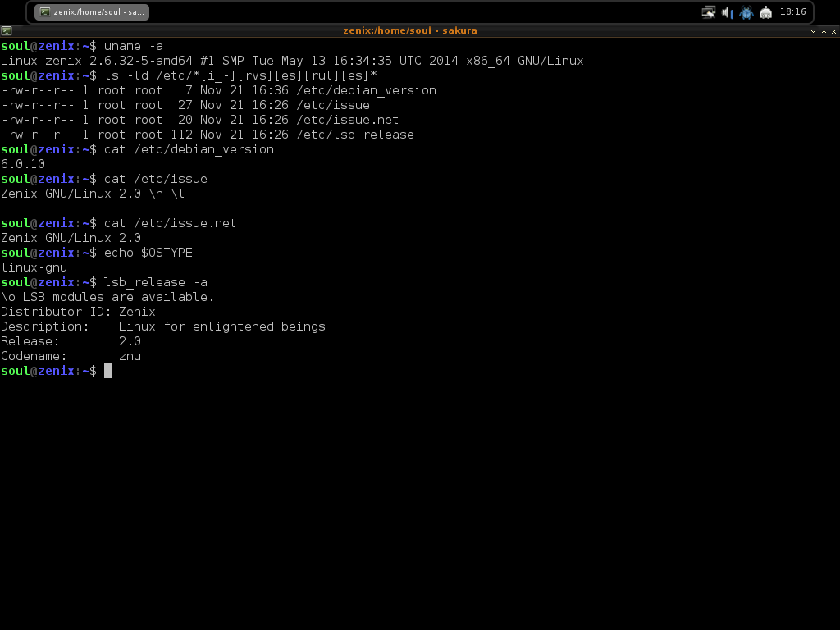Click the sakura window title text
The width and height of the screenshot is (840, 630).
(410, 30)
